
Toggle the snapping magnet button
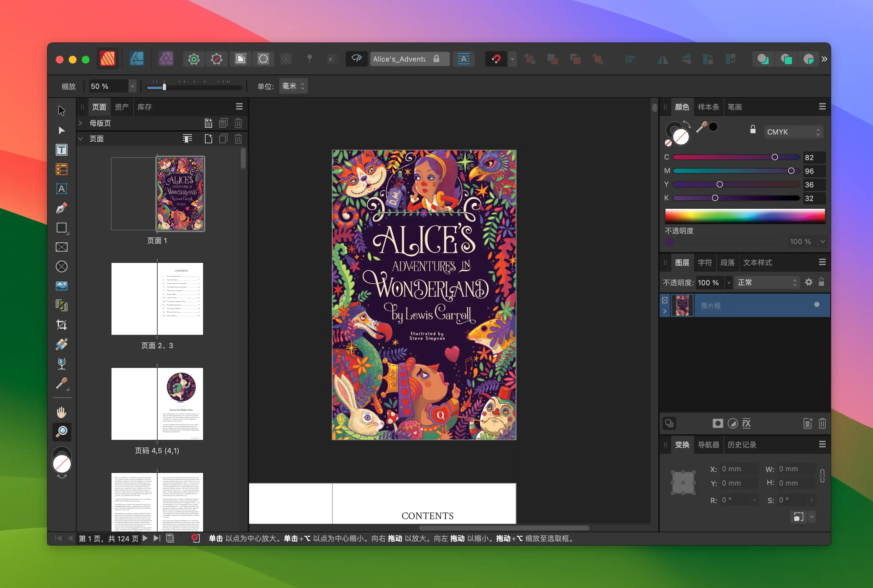click(x=496, y=59)
